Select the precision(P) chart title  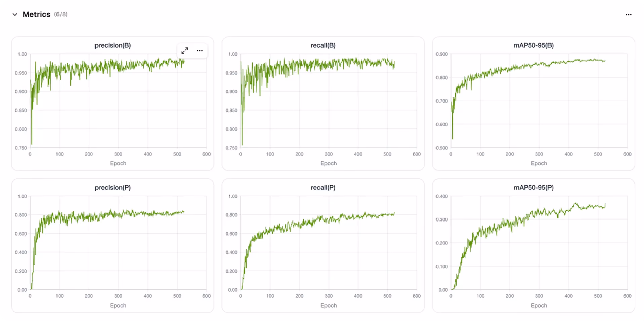click(x=113, y=188)
